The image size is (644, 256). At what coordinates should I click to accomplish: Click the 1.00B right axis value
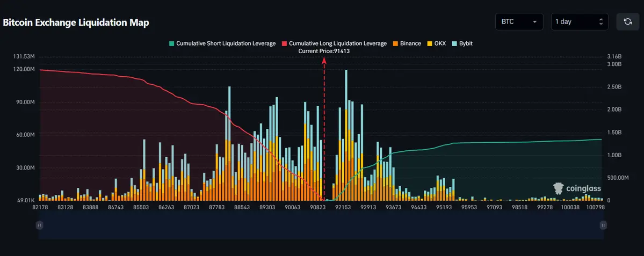(614, 155)
